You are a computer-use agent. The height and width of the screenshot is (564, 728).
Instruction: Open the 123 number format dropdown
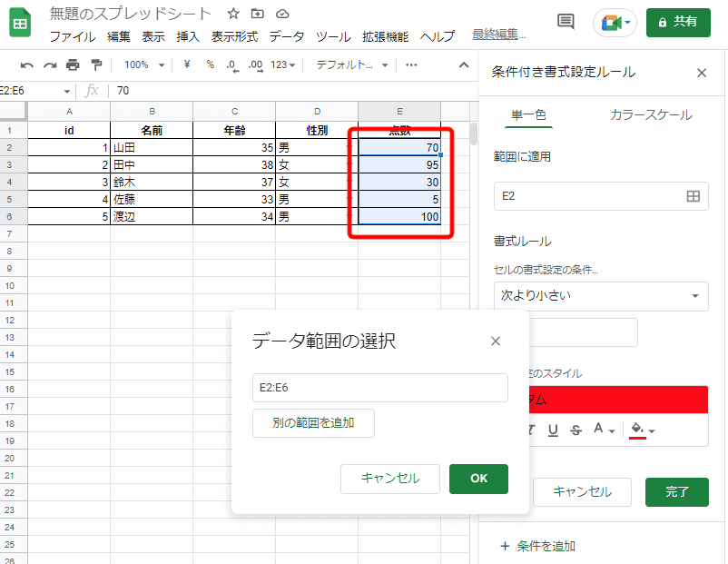[x=280, y=64]
